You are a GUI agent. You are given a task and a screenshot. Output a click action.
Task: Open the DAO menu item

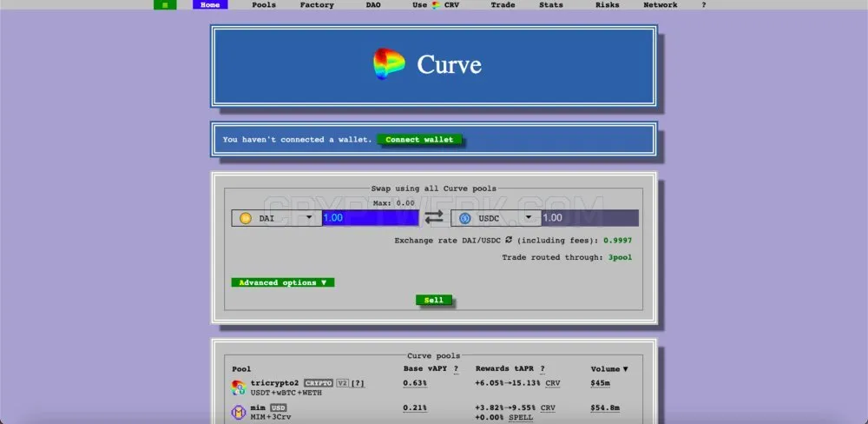point(373,5)
